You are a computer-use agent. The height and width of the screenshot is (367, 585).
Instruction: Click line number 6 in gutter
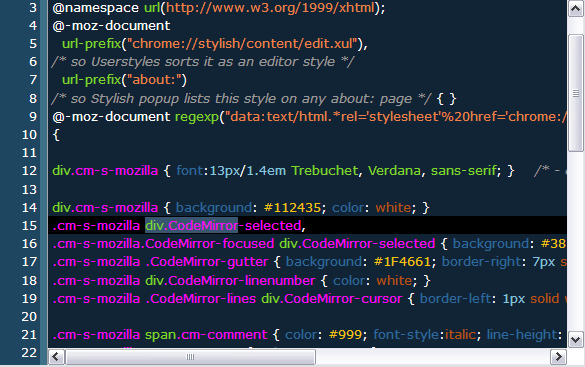point(33,62)
